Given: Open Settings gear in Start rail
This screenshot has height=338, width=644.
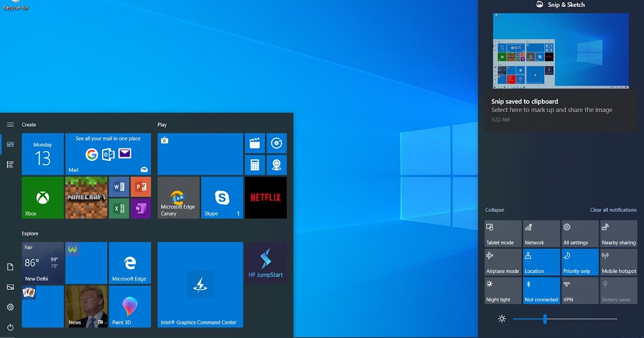Looking at the screenshot, I should point(10,307).
